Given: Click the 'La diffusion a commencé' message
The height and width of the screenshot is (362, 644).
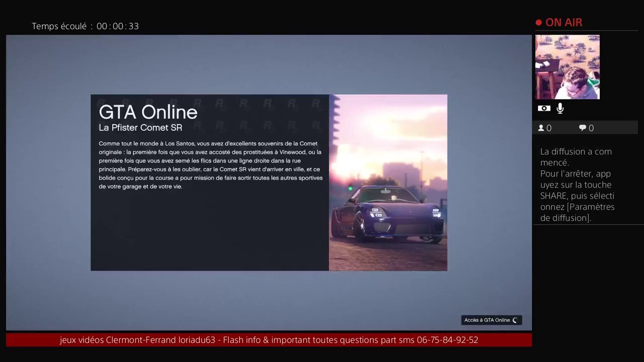Looking at the screenshot, I should click(576, 157).
